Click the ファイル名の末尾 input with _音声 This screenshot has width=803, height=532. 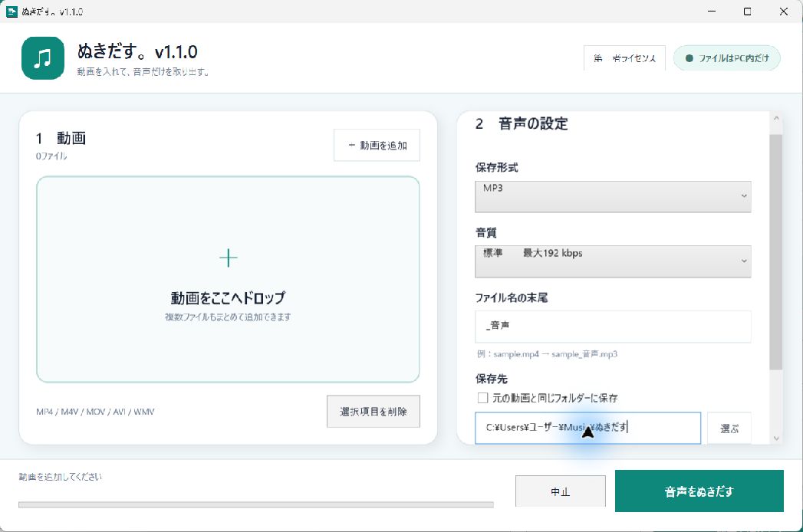coord(613,326)
